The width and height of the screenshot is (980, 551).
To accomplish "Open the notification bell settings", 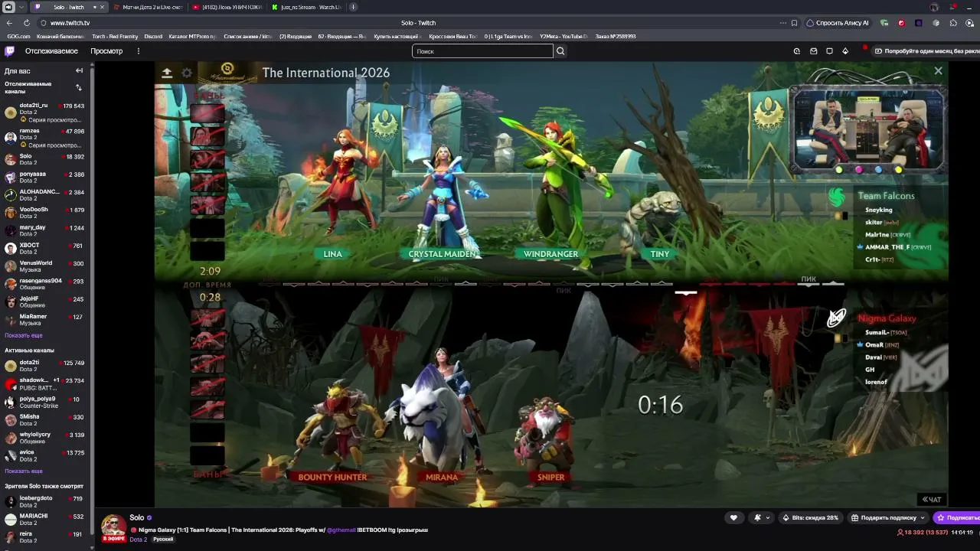I will pyautogui.click(x=760, y=518).
